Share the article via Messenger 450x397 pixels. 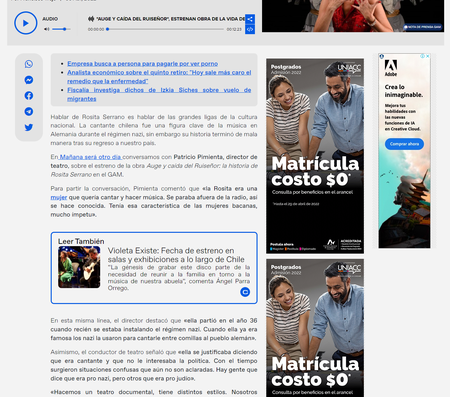pyautogui.click(x=29, y=80)
